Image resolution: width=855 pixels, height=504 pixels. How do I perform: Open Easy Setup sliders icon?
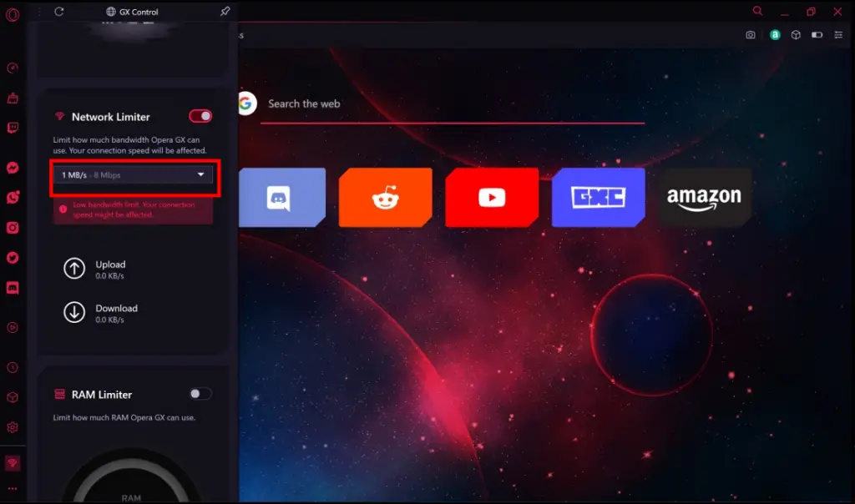pos(838,35)
